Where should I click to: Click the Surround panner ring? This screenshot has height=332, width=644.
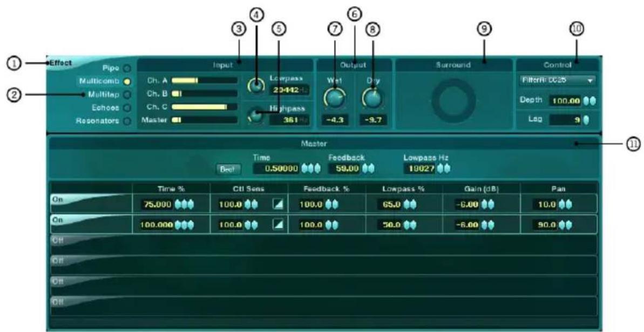click(454, 100)
